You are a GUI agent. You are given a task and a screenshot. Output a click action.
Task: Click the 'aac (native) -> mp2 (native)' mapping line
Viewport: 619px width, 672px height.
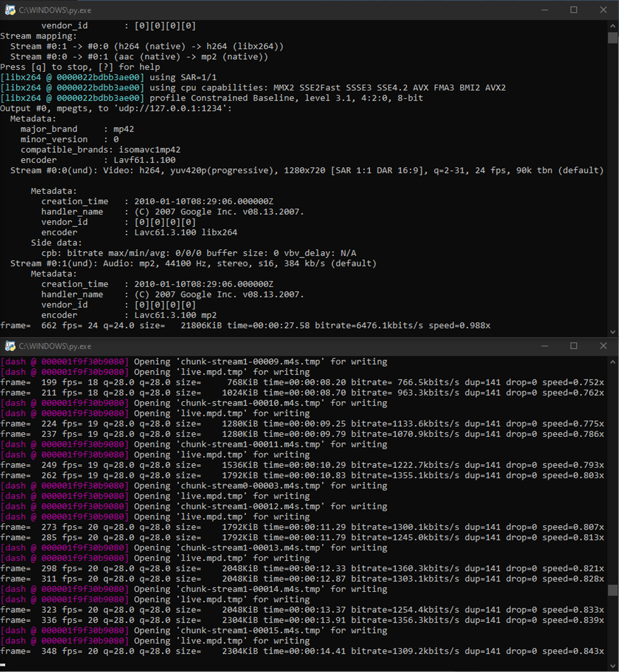(x=139, y=57)
